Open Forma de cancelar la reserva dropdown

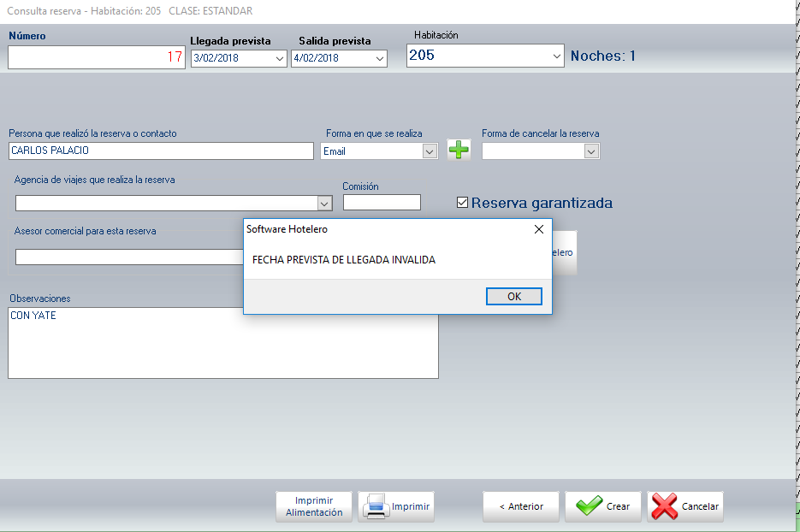tap(590, 151)
